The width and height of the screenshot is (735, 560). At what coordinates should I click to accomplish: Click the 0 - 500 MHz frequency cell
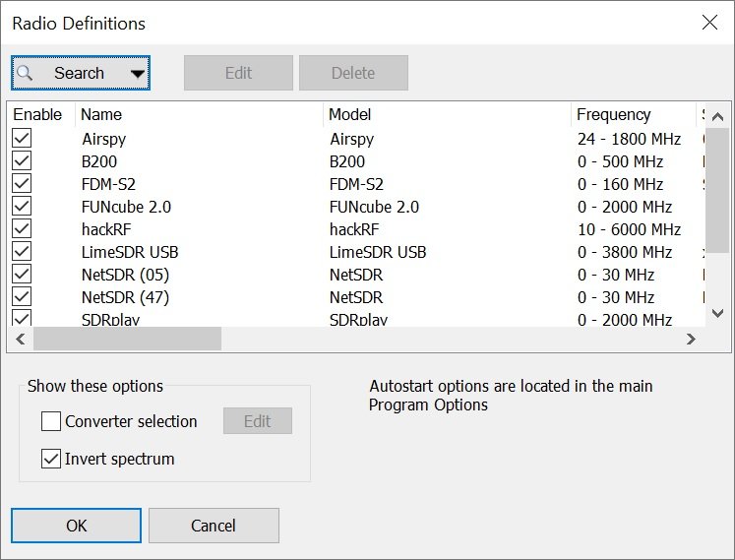pyautogui.click(x=620, y=161)
